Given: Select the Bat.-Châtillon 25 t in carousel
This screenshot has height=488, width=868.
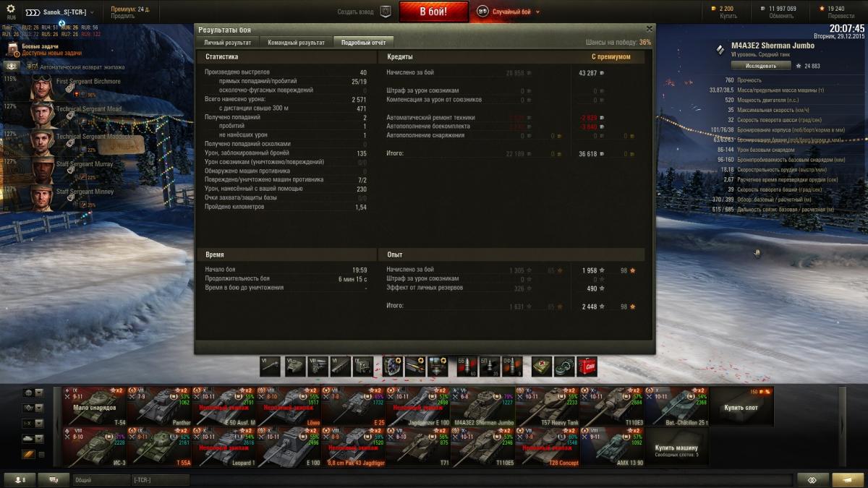Looking at the screenshot, I should pyautogui.click(x=676, y=407).
